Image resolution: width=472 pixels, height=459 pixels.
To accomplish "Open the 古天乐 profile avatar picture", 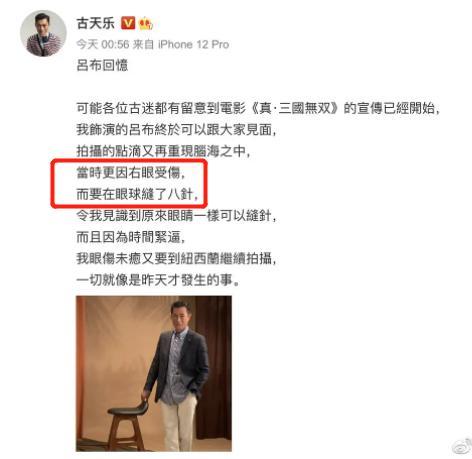I will coord(43,33).
